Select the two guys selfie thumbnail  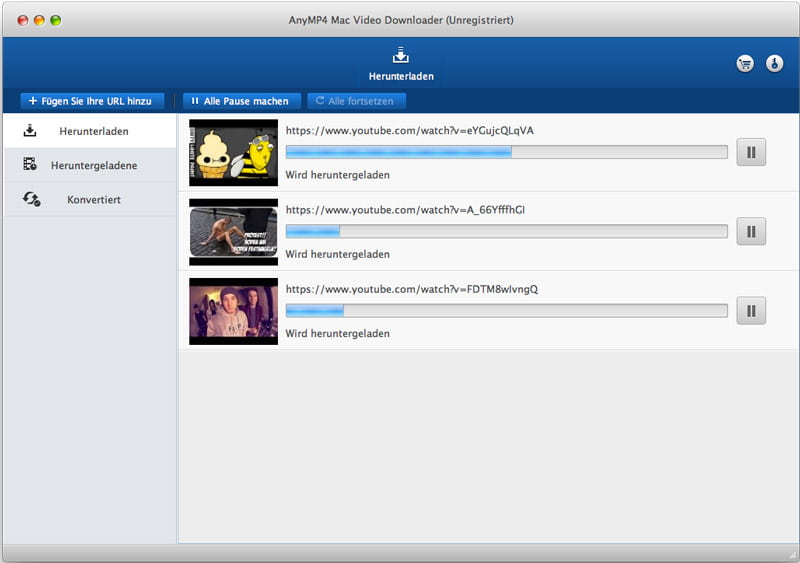(234, 311)
